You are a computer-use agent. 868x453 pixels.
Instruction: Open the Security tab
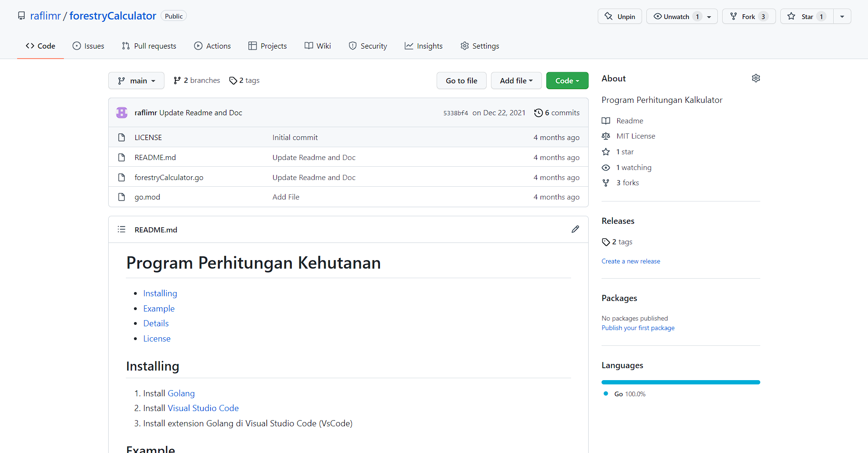(x=368, y=46)
